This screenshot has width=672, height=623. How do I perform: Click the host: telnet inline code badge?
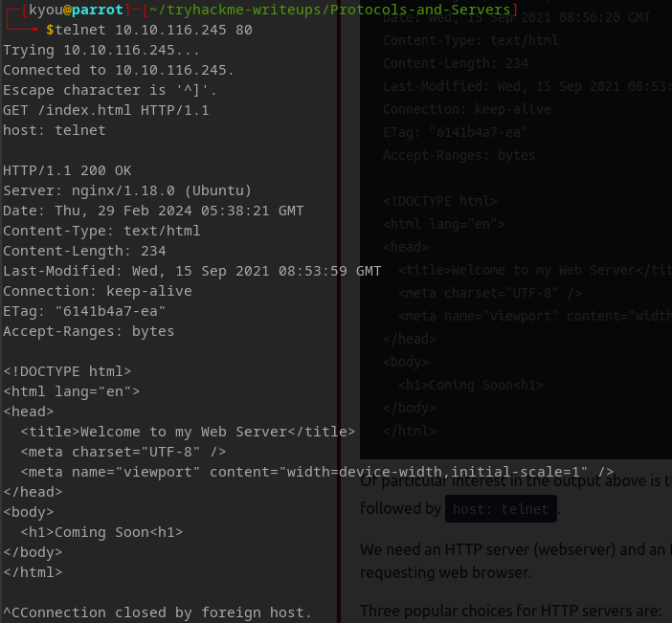(x=501, y=510)
